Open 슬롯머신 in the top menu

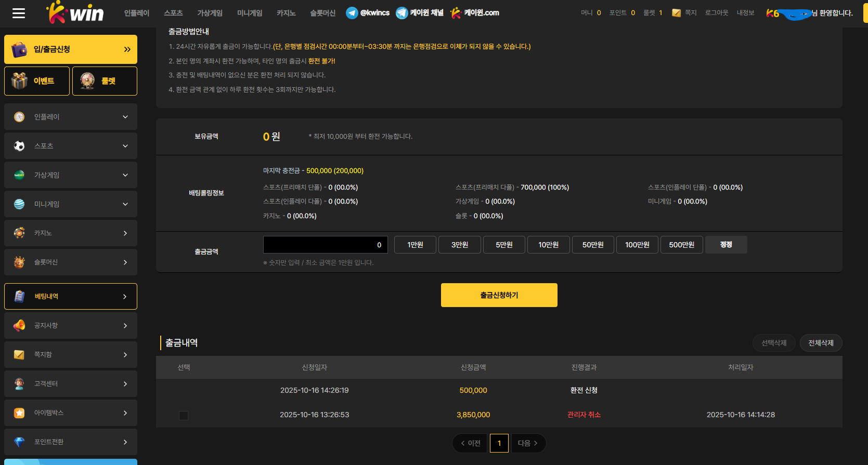(322, 13)
